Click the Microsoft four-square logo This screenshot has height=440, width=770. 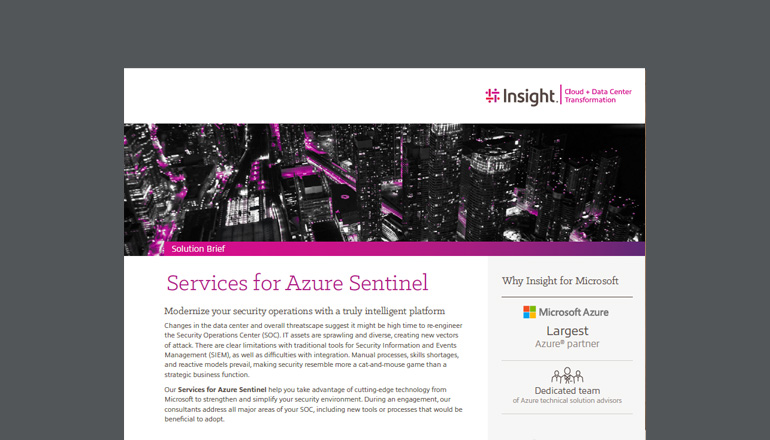(529, 312)
